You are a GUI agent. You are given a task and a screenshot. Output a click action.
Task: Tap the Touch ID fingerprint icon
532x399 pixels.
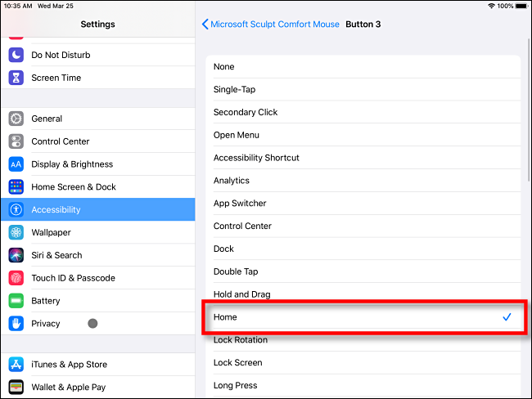16,278
